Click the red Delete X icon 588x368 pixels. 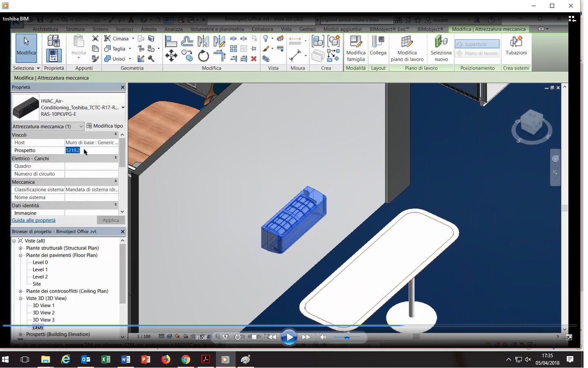pyautogui.click(x=254, y=59)
